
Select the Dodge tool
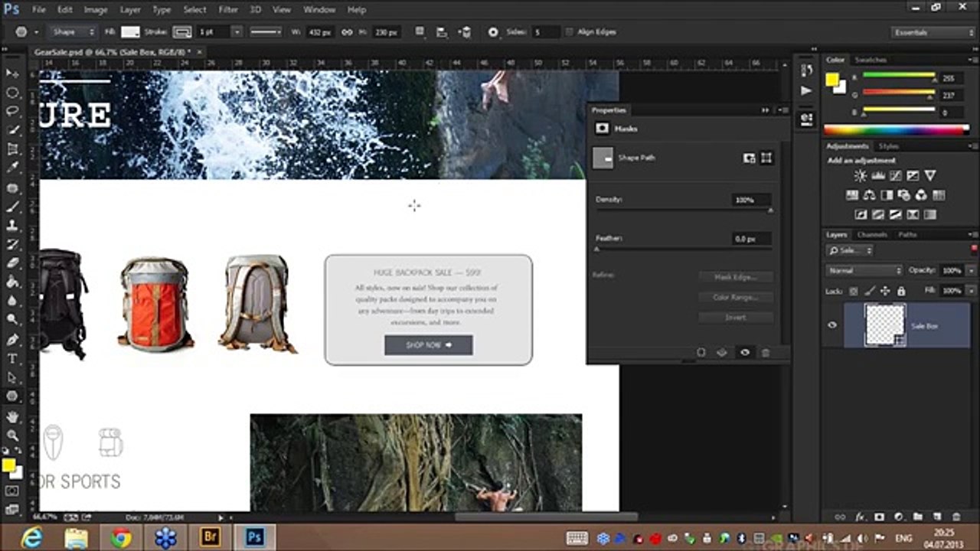(12, 321)
